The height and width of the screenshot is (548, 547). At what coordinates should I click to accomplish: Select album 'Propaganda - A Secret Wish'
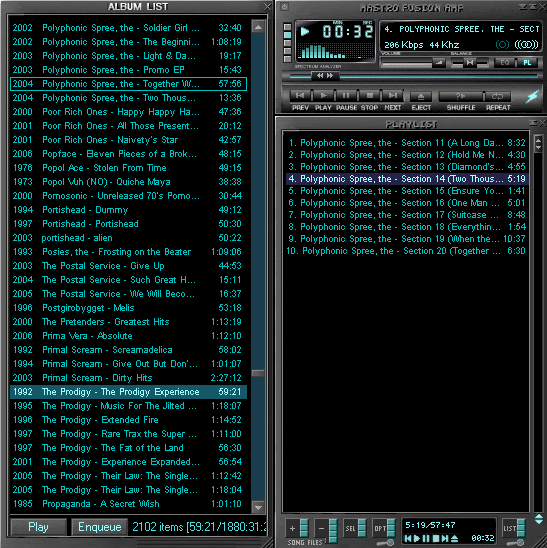(128, 504)
